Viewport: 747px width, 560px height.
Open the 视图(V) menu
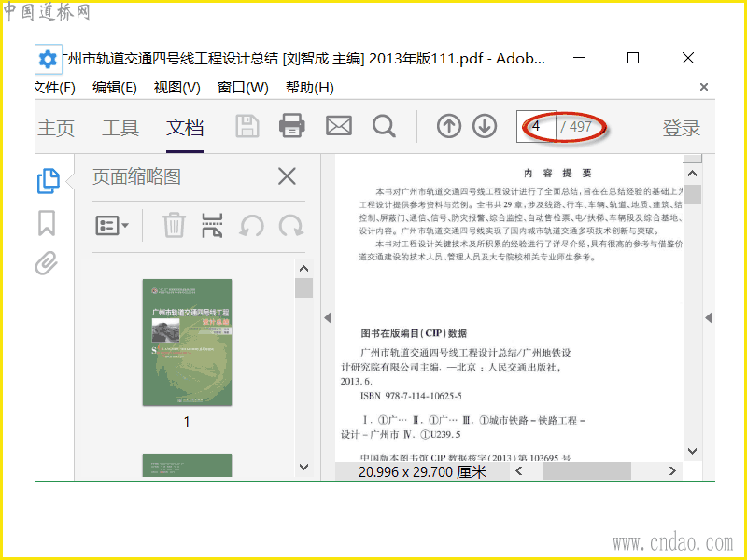point(176,88)
